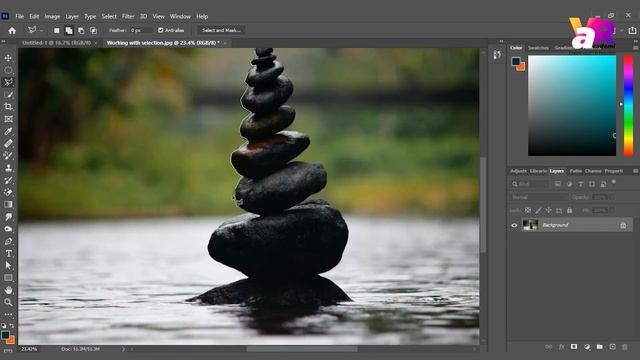Click the Link layers icon

click(x=549, y=347)
